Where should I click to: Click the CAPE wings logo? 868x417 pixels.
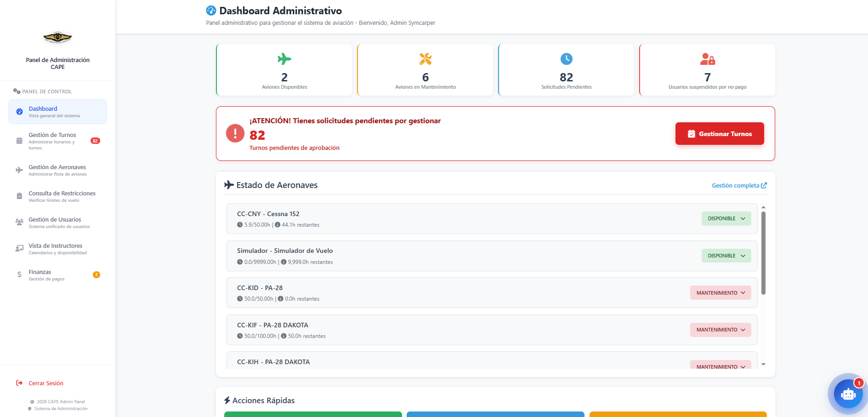pos(57,37)
